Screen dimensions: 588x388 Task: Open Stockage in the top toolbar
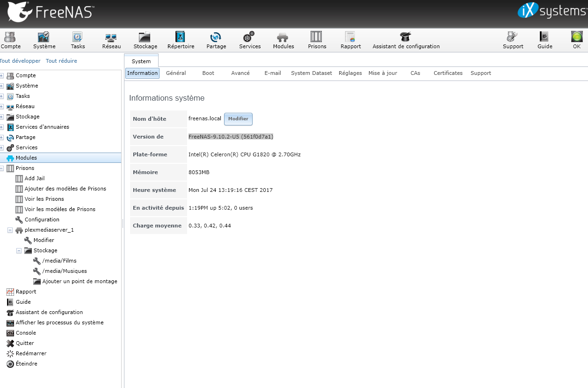pyautogui.click(x=145, y=40)
